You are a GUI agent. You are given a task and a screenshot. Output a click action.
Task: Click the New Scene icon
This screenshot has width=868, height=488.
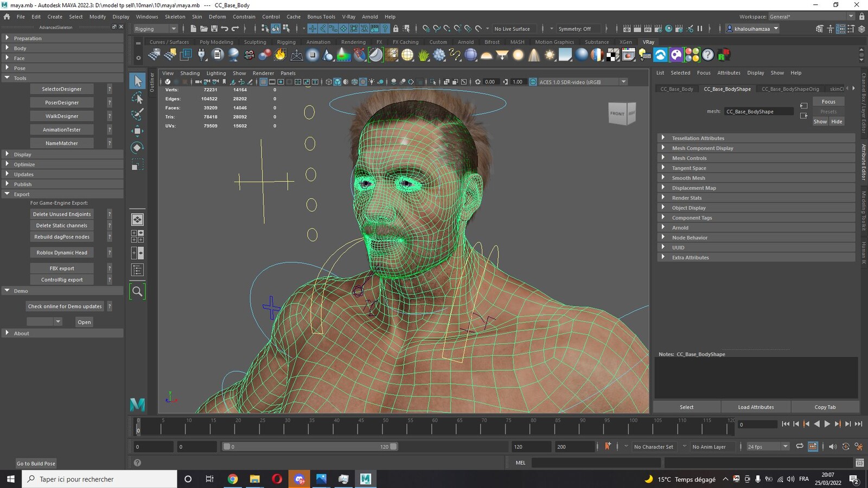click(x=193, y=29)
